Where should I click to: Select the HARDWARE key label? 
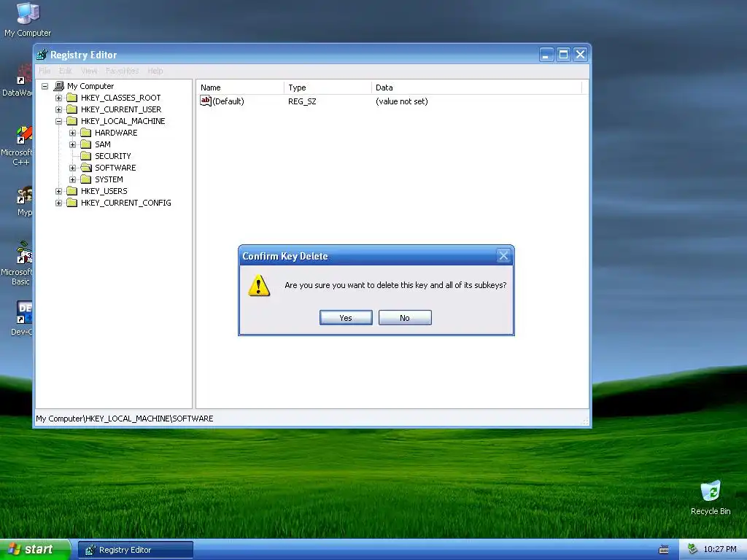[116, 133]
